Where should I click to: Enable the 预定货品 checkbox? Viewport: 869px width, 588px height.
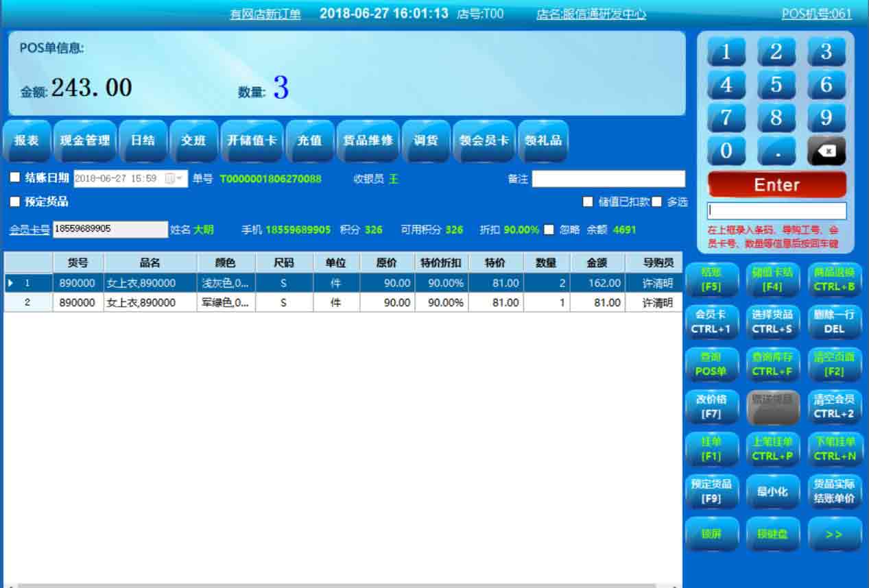(x=15, y=202)
